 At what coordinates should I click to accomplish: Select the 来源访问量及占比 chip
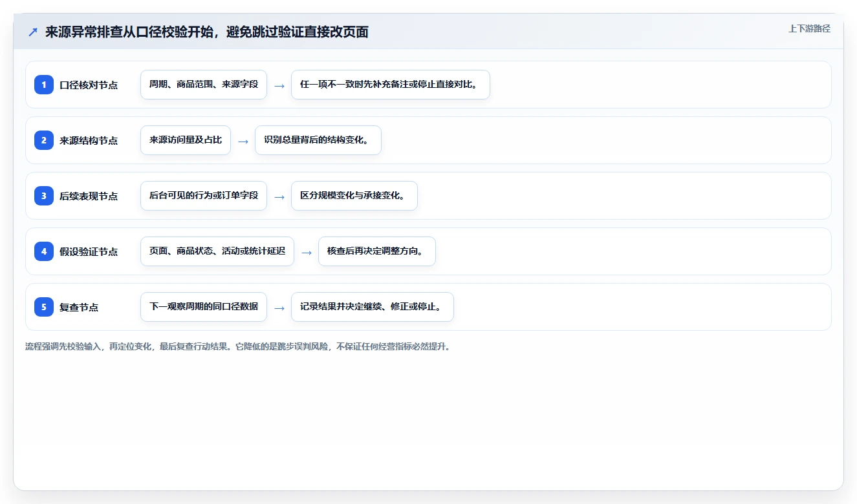pyautogui.click(x=186, y=140)
